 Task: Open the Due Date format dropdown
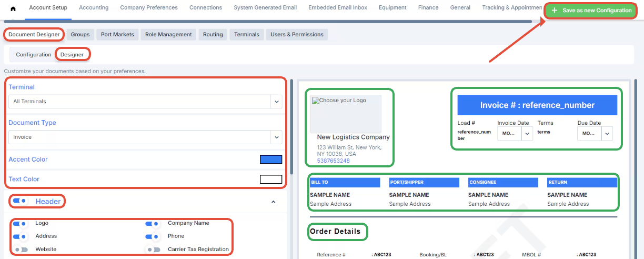pyautogui.click(x=595, y=134)
